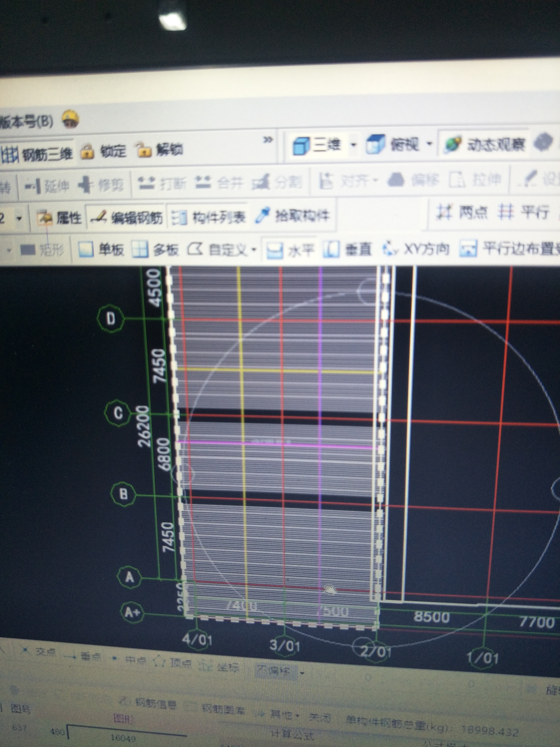Open the 版本号(B) menu
The width and height of the screenshot is (560, 747).
(26, 122)
